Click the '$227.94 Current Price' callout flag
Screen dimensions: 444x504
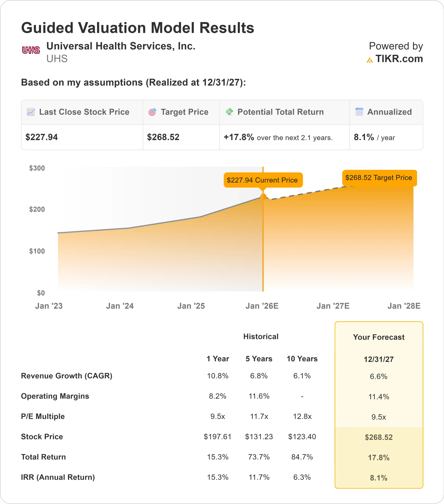pos(263,180)
